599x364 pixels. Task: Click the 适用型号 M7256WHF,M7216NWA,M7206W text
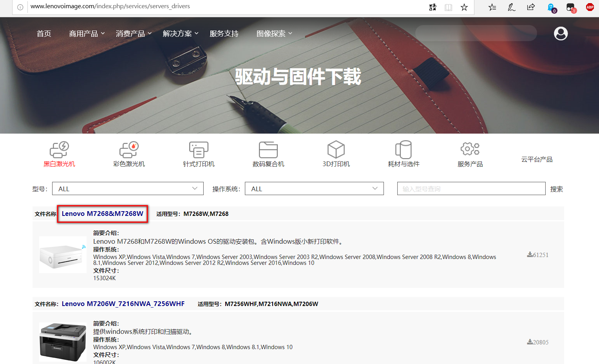pyautogui.click(x=258, y=304)
